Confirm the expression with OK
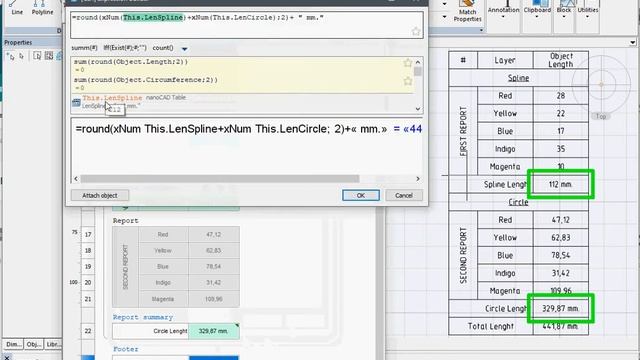Viewport: 640px width, 360px height. (361, 196)
